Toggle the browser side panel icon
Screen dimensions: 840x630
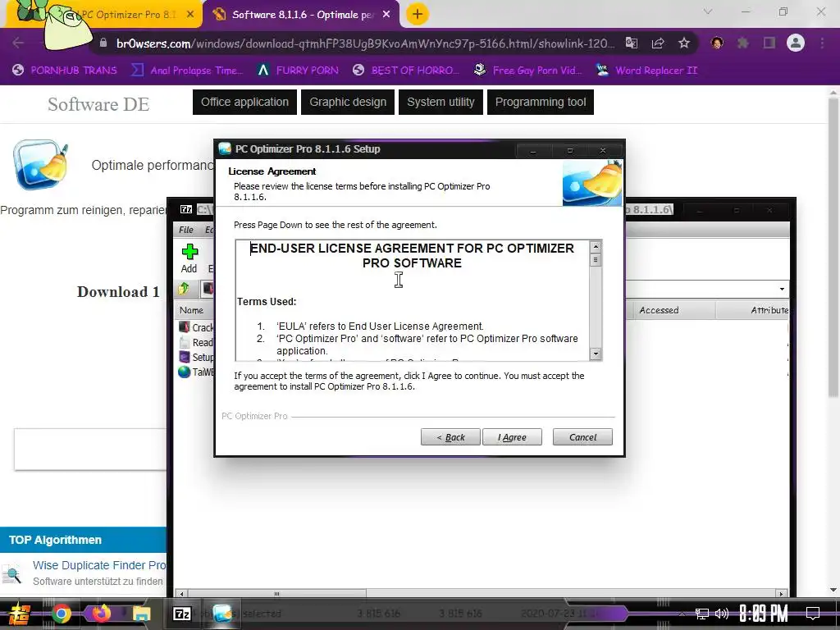[769, 43]
